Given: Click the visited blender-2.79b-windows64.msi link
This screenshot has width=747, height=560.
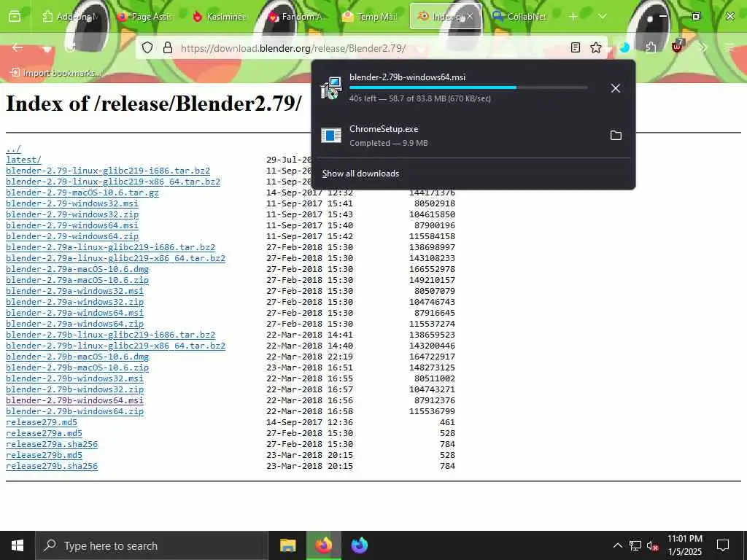Looking at the screenshot, I should tap(74, 400).
